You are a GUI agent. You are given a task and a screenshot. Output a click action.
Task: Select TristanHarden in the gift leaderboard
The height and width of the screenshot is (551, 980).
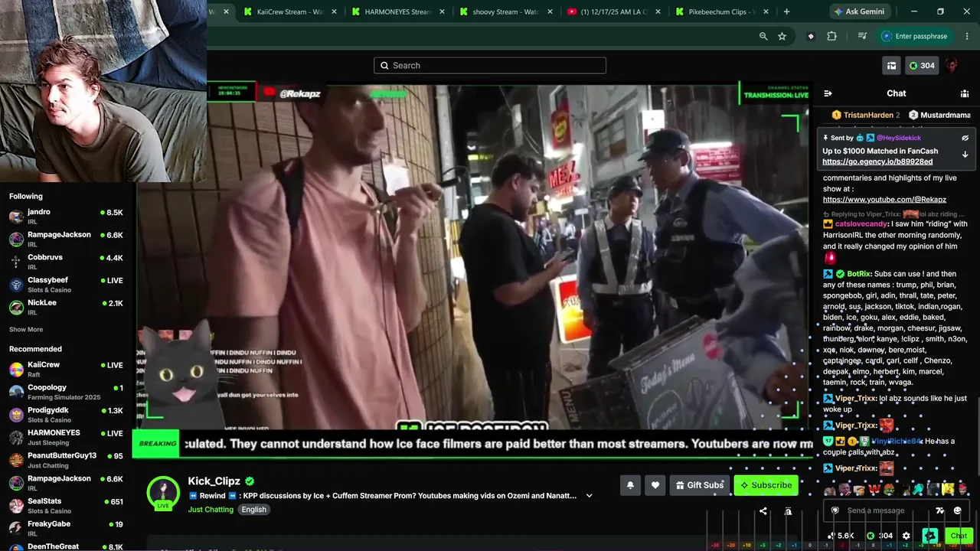point(866,115)
